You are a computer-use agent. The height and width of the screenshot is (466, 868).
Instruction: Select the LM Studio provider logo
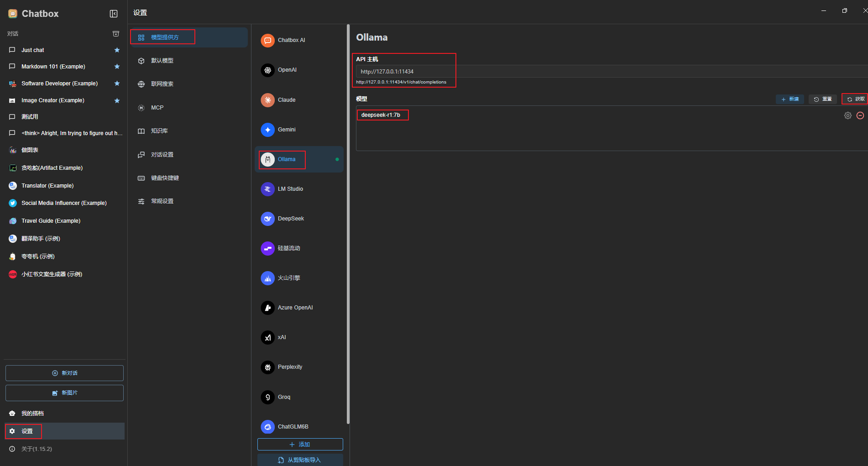tap(268, 189)
